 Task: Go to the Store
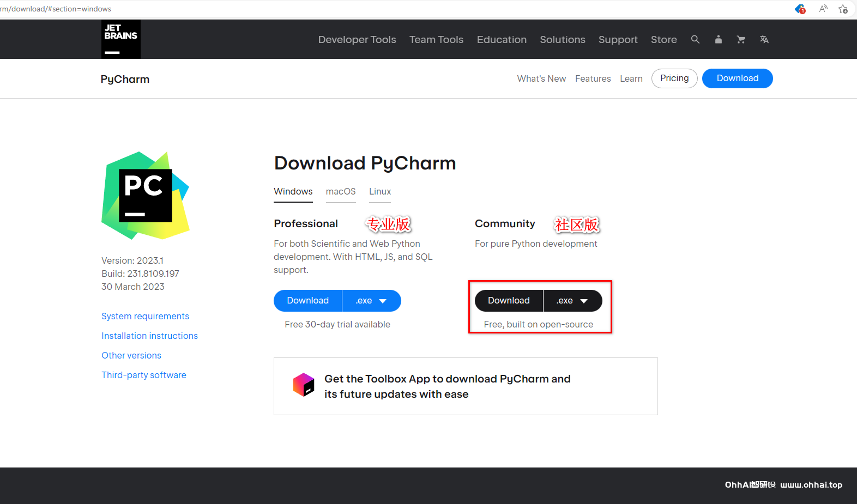(663, 40)
